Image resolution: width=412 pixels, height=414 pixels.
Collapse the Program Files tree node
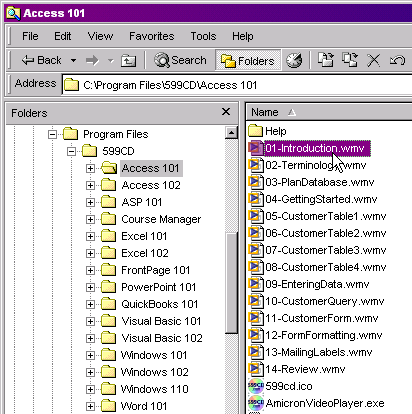tap(52, 134)
